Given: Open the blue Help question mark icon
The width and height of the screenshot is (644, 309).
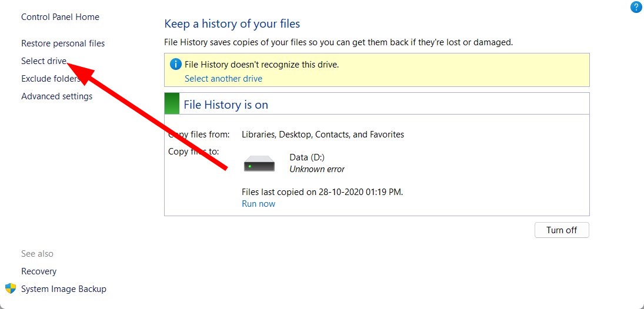Looking at the screenshot, I should coord(636,8).
